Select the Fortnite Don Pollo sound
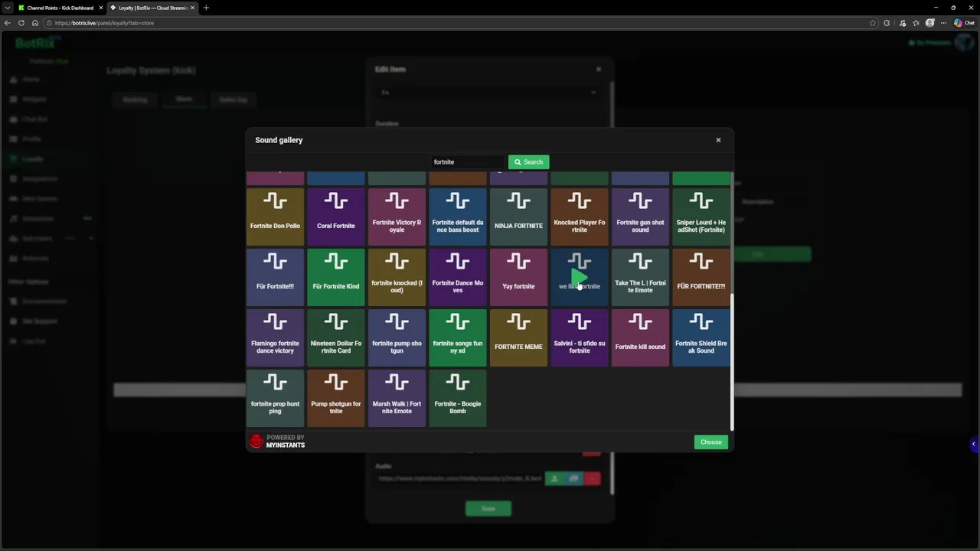 pyautogui.click(x=275, y=217)
